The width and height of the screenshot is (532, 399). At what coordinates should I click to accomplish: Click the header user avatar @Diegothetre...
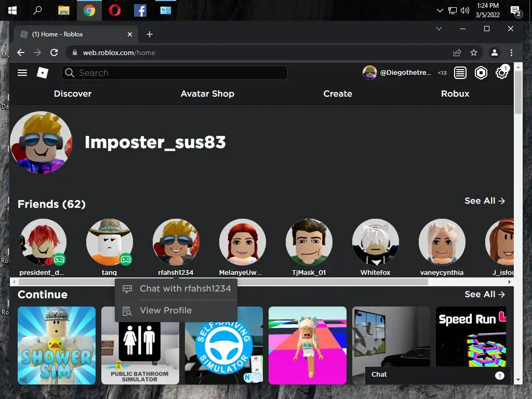coord(369,73)
